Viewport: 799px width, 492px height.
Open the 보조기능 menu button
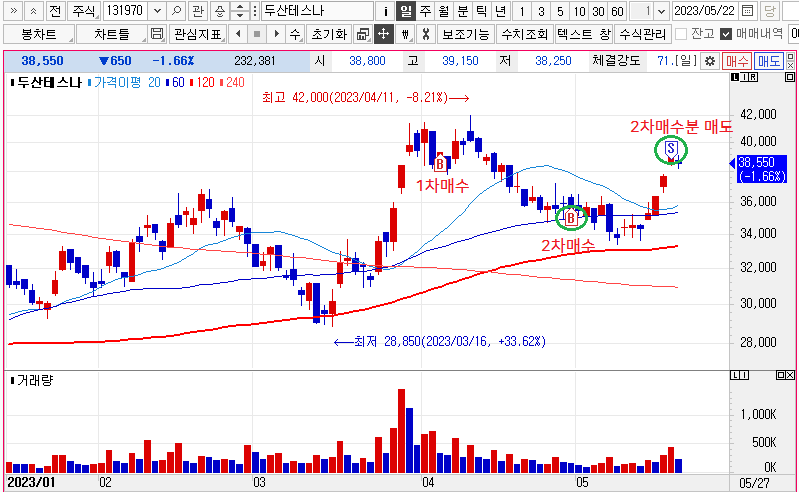465,34
